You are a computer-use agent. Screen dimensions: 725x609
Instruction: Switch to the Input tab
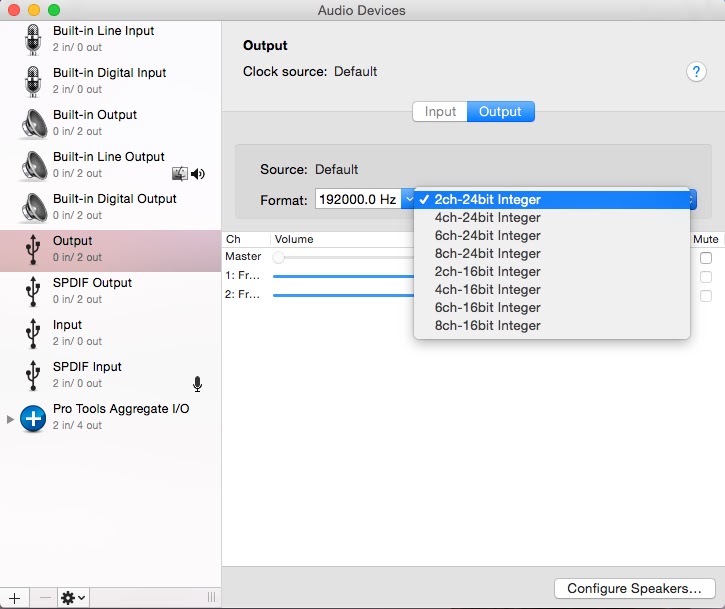tap(440, 112)
